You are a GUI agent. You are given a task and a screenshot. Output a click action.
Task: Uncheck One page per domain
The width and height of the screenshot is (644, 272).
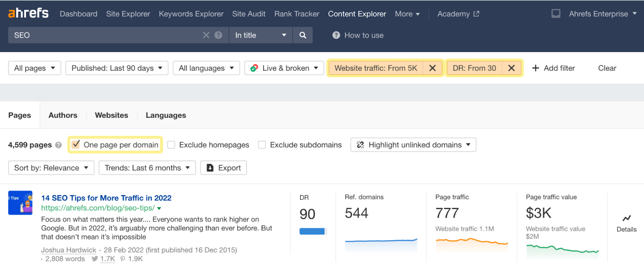pos(76,144)
